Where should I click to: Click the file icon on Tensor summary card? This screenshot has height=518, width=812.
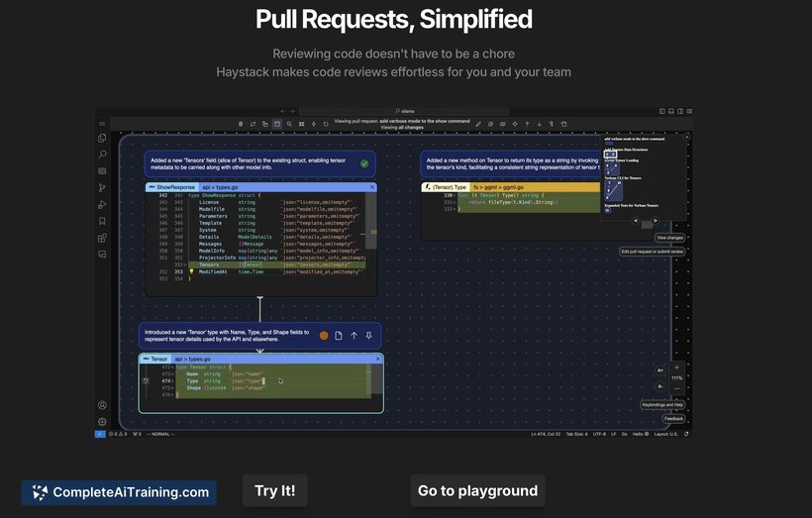pos(339,336)
